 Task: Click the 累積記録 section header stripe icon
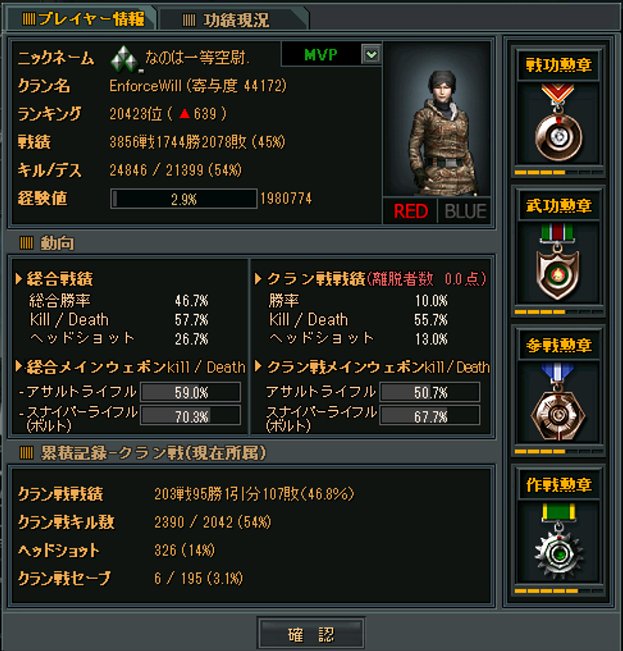(26, 453)
